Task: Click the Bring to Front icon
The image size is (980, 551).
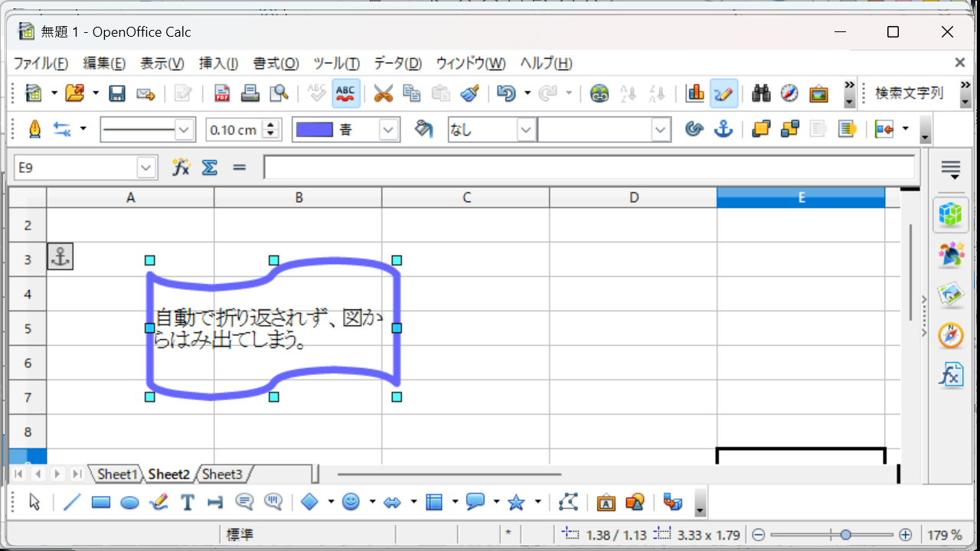Action: (761, 129)
